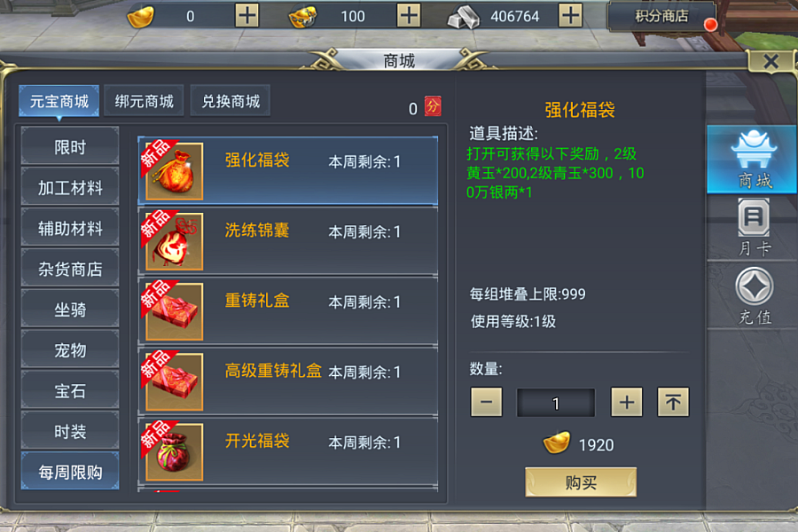798x532 pixels.
Task: Set quantity to maximum with up-arrow button
Action: coord(673,403)
